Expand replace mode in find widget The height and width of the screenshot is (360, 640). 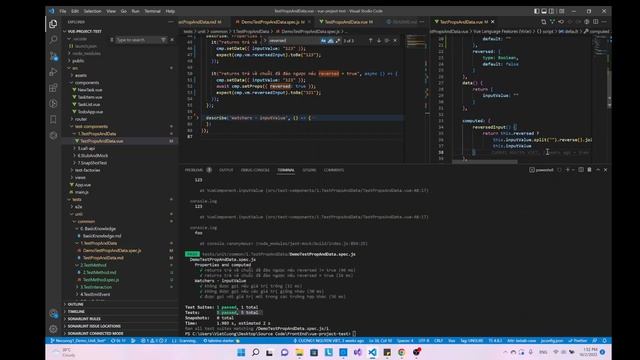[264, 40]
